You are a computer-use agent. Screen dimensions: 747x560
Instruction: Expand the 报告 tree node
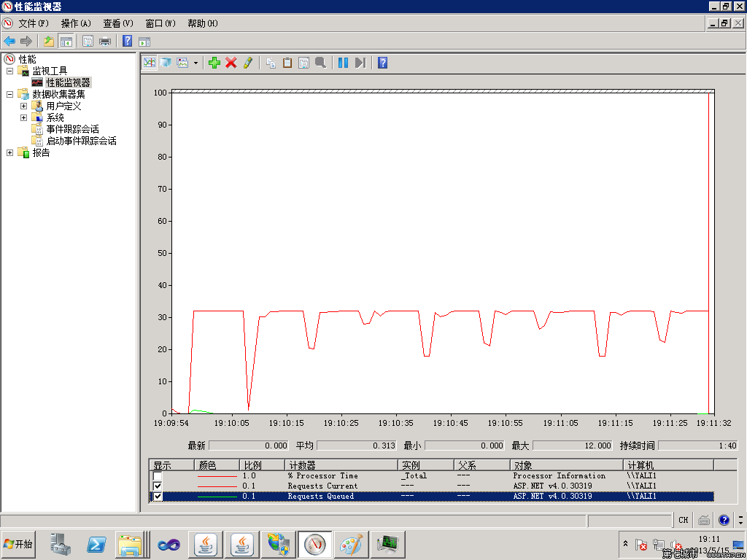point(9,153)
